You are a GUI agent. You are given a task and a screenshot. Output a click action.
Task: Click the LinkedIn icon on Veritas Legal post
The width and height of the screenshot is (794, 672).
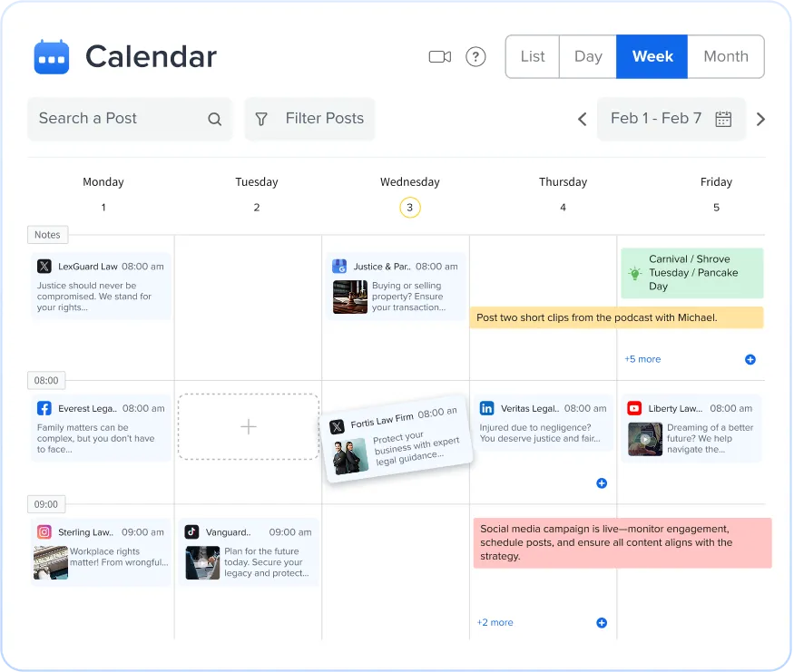tap(487, 408)
